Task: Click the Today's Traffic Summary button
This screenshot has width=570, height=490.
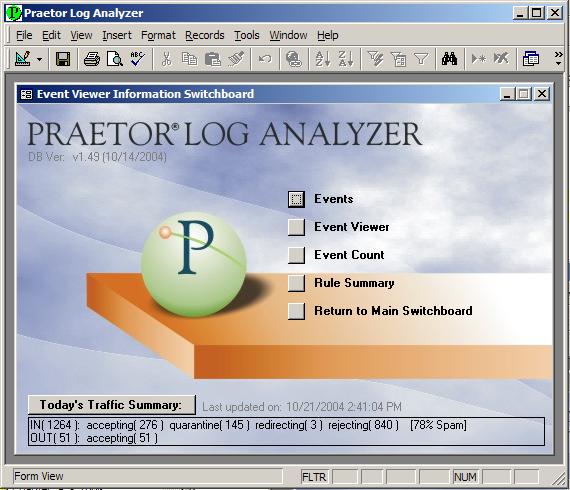Action: point(112,405)
